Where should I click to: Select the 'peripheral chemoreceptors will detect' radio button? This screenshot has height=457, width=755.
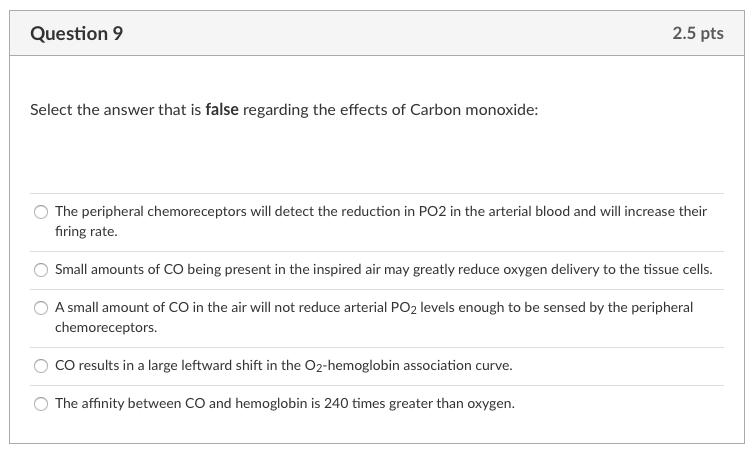click(x=41, y=213)
